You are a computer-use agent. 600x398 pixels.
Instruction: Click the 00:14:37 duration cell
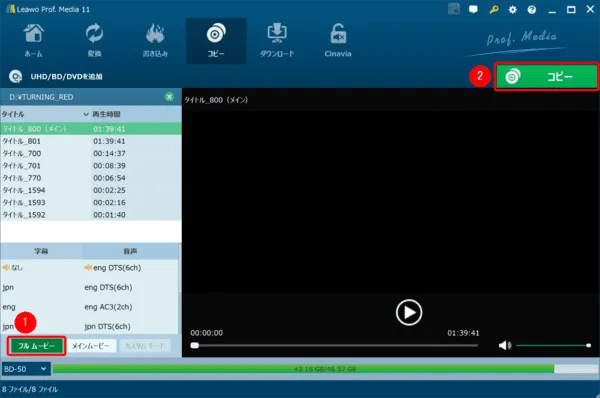109,153
